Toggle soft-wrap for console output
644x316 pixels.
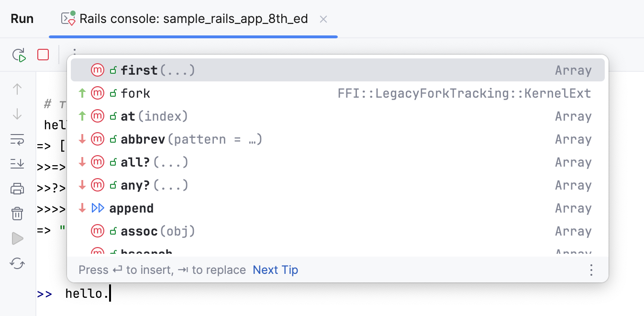point(17,139)
